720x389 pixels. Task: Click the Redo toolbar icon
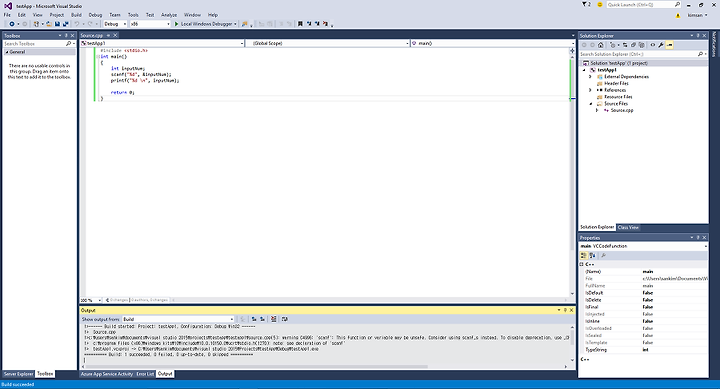pos(90,24)
